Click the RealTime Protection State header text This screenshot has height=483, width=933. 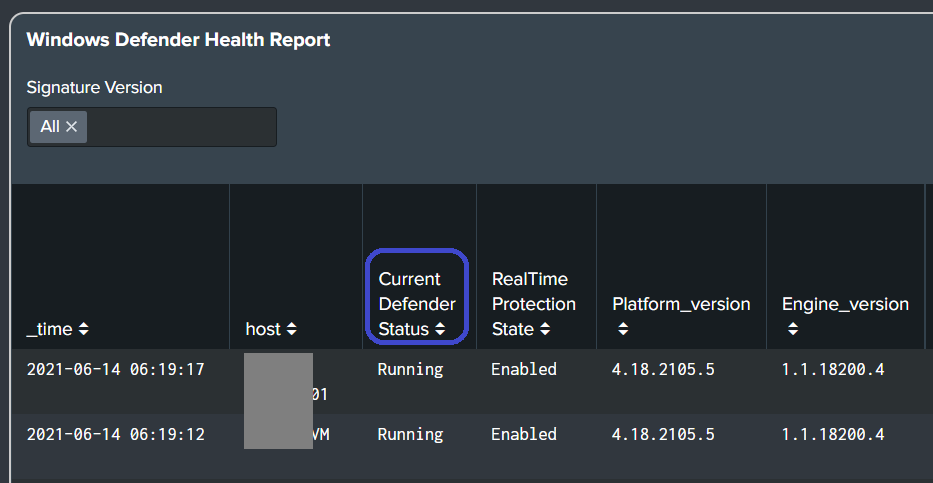(534, 304)
